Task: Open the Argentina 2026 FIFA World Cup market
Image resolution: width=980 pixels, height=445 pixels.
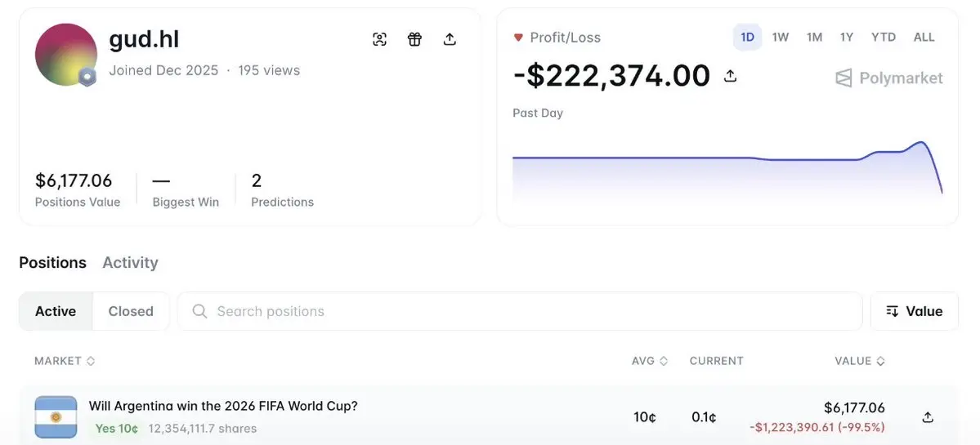Action: 223,406
